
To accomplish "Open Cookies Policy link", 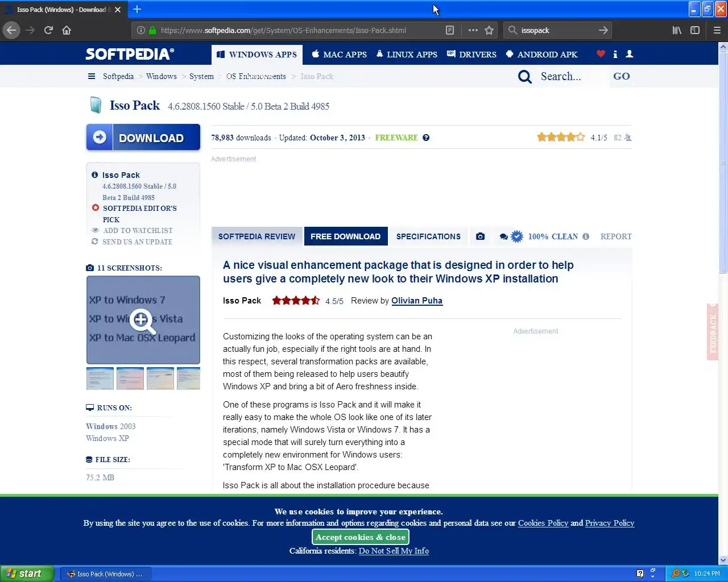I will click(x=543, y=523).
